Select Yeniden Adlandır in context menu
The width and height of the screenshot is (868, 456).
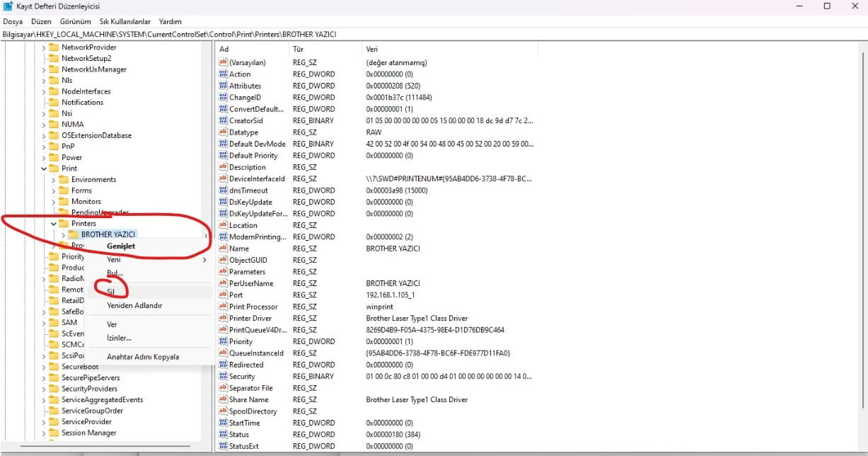(134, 306)
